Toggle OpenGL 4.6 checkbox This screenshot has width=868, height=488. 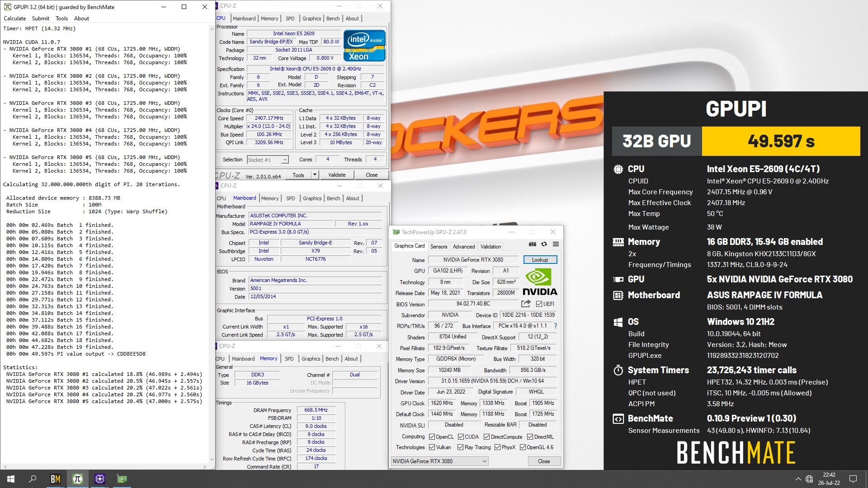[x=523, y=447]
